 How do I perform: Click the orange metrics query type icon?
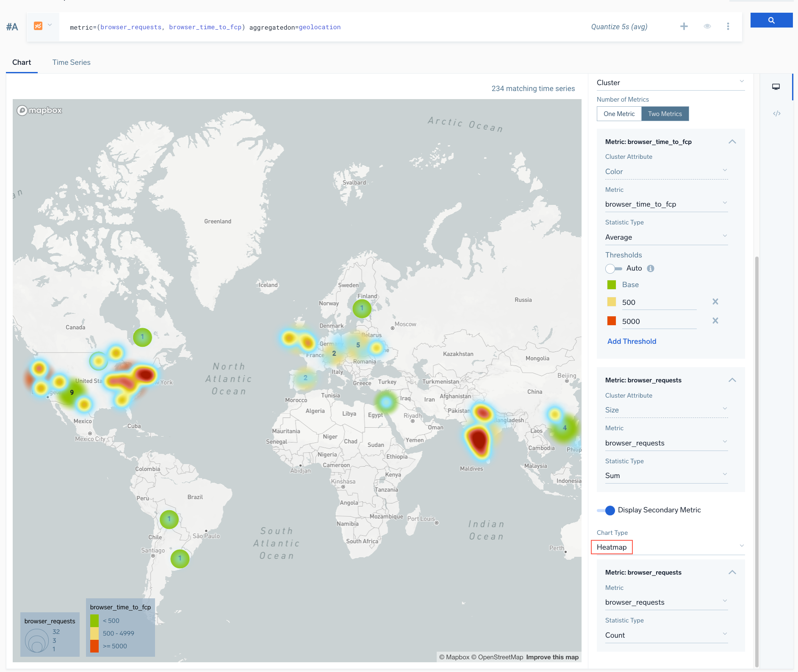click(38, 26)
